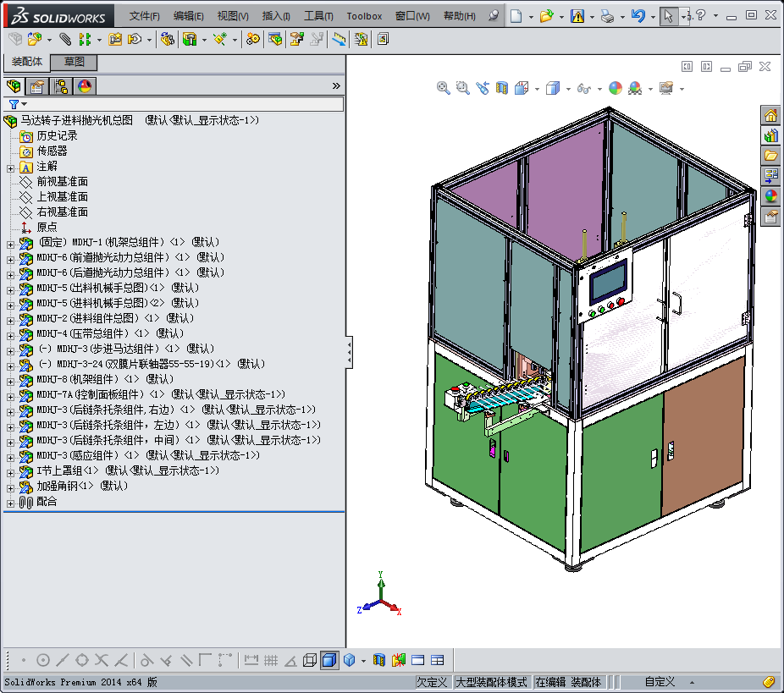The image size is (784, 693).
Task: Click the Reference Geometry icon
Action: click(x=220, y=39)
